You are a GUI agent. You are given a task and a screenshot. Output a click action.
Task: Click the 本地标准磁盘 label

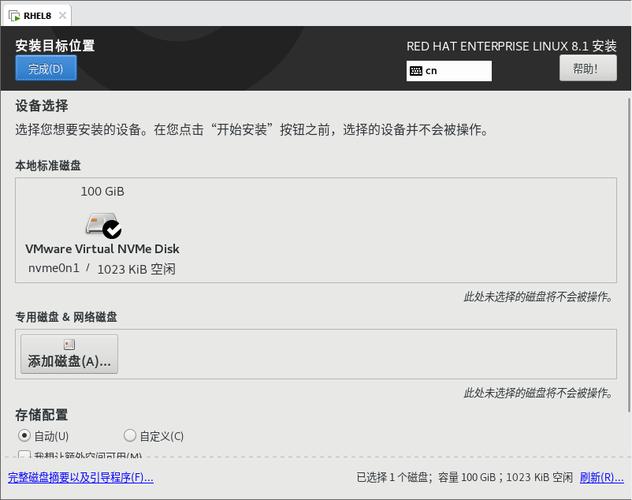tap(48, 165)
